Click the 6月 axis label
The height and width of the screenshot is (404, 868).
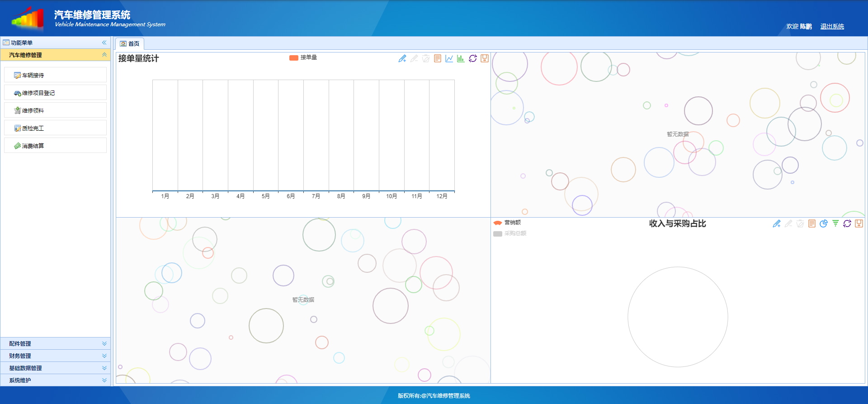point(291,196)
